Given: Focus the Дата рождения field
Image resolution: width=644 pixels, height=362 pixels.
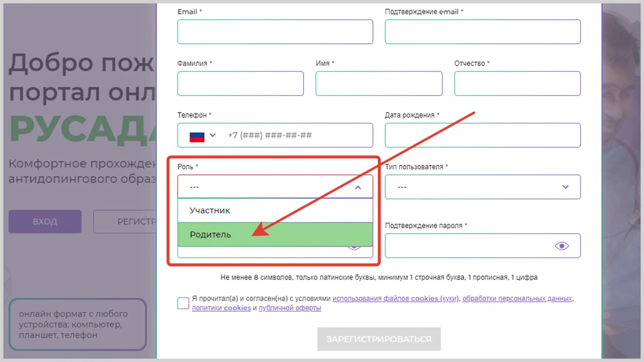Looking at the screenshot, I should click(x=482, y=135).
